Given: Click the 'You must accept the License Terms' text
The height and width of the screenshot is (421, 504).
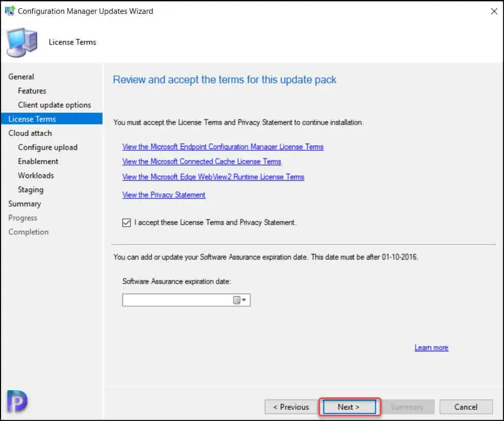Looking at the screenshot, I should click(238, 123).
